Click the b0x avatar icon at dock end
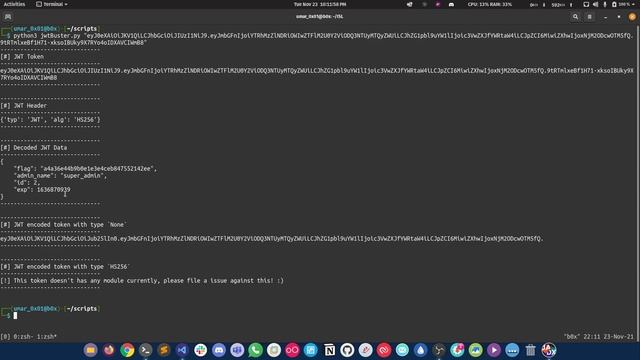 coord(549,350)
